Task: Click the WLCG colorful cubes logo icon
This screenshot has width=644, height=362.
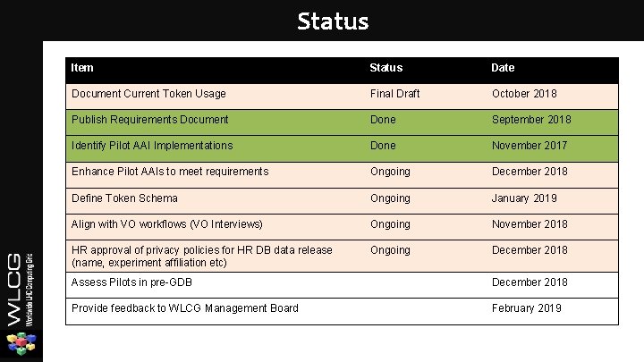Action: pyautogui.click(x=21, y=344)
